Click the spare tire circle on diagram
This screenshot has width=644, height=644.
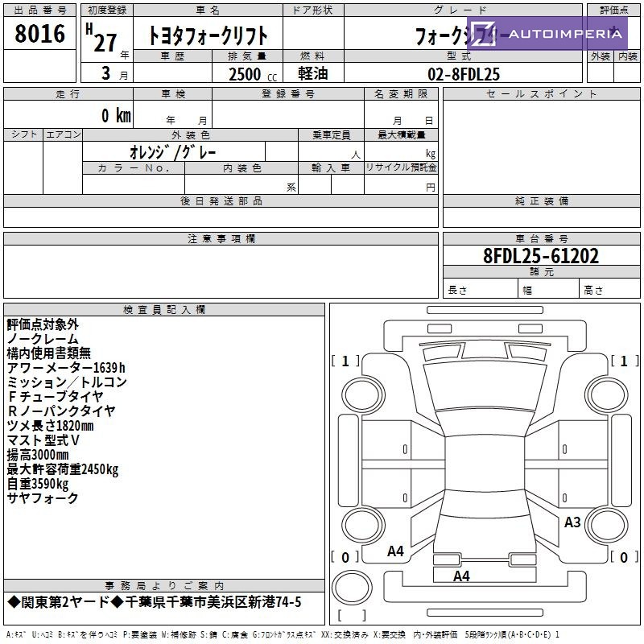point(352,588)
